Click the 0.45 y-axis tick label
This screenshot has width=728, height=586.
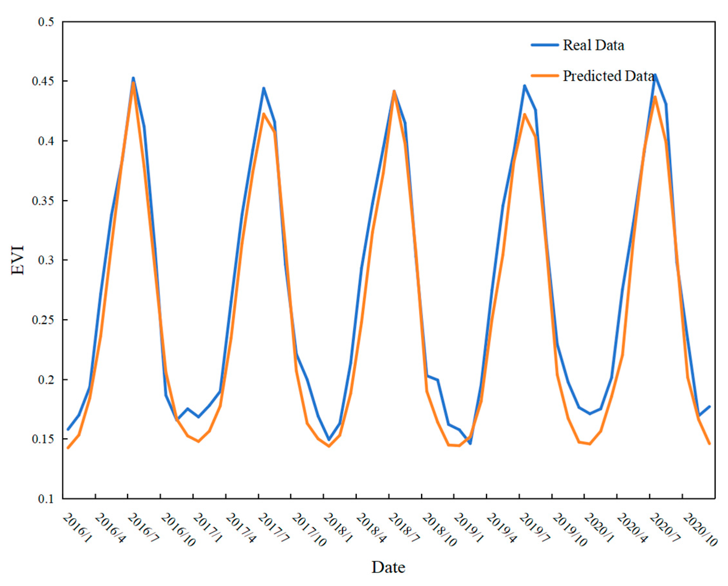pyautogui.click(x=43, y=81)
